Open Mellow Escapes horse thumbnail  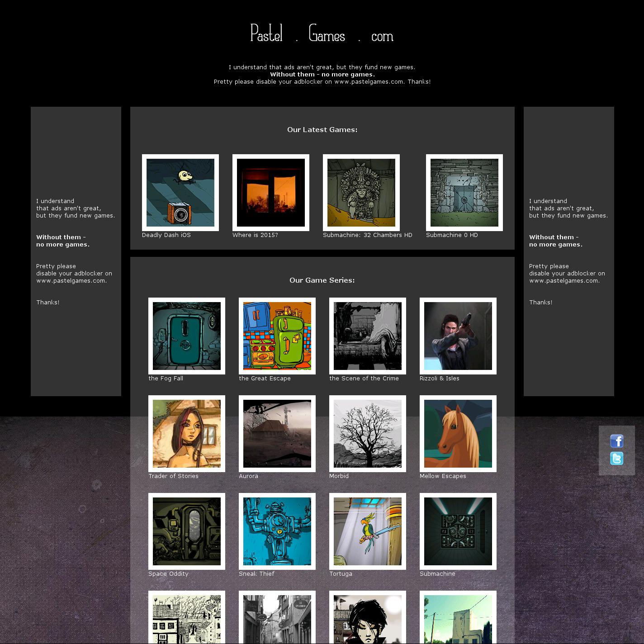[458, 434]
